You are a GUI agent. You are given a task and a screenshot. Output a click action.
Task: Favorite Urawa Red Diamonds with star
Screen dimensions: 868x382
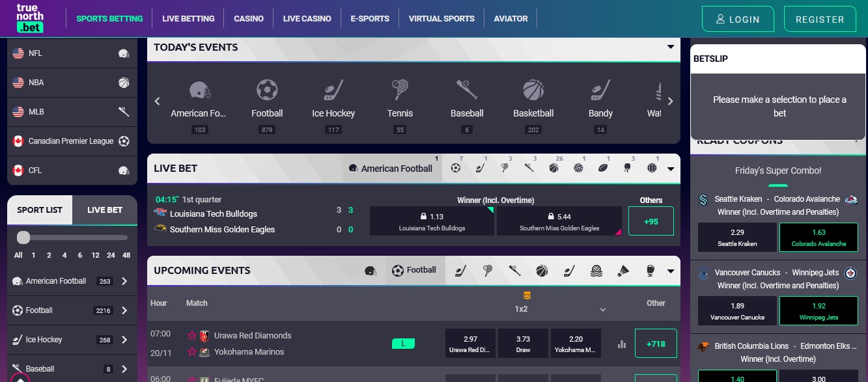pyautogui.click(x=192, y=336)
